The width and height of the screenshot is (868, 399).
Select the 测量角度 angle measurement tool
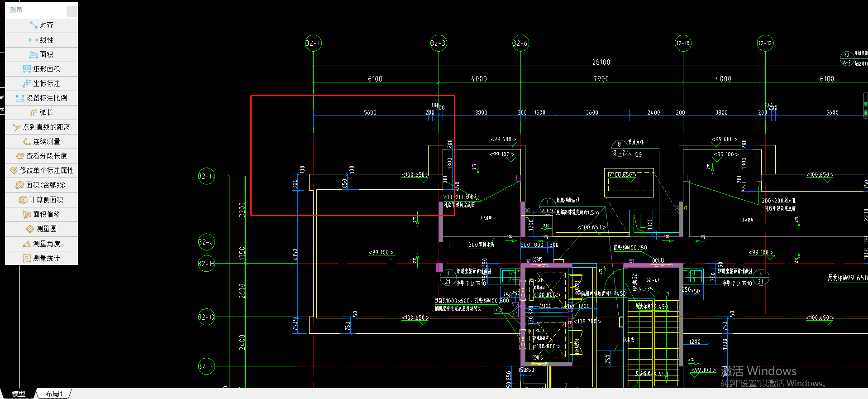[x=41, y=244]
